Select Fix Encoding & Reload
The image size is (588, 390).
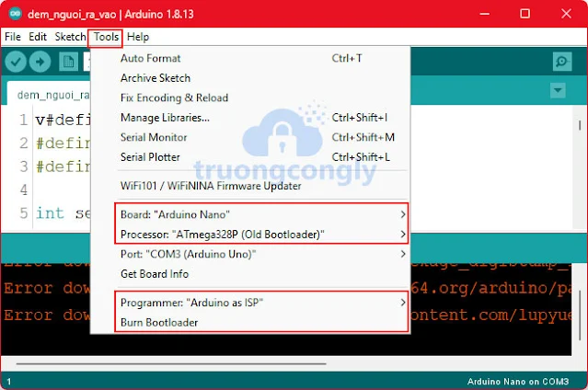[250, 97]
